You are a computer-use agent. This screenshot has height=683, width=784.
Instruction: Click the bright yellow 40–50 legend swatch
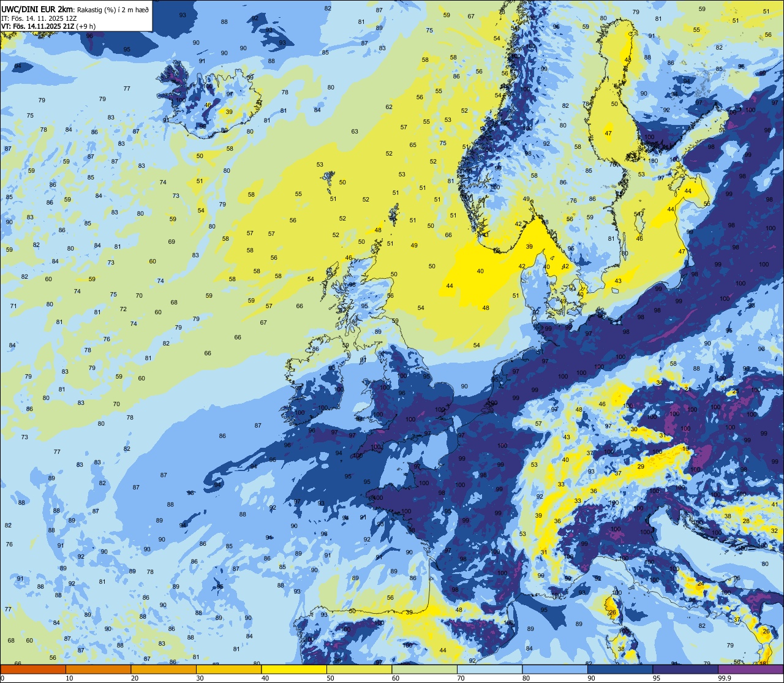click(294, 669)
